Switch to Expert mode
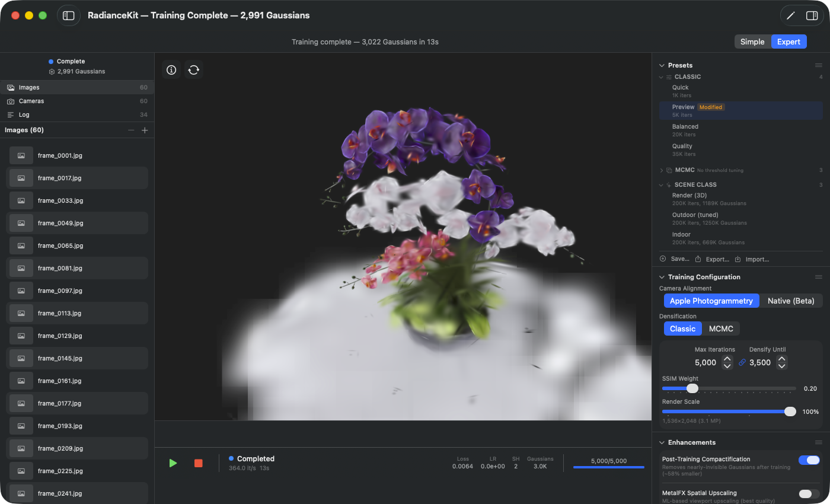Viewport: 830px width, 504px height. pos(789,42)
